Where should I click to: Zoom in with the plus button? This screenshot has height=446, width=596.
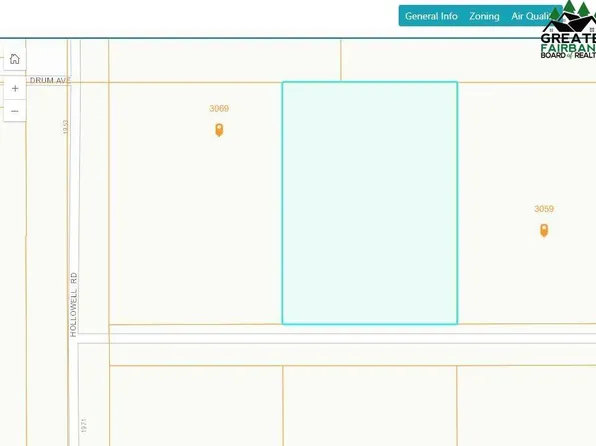point(15,88)
